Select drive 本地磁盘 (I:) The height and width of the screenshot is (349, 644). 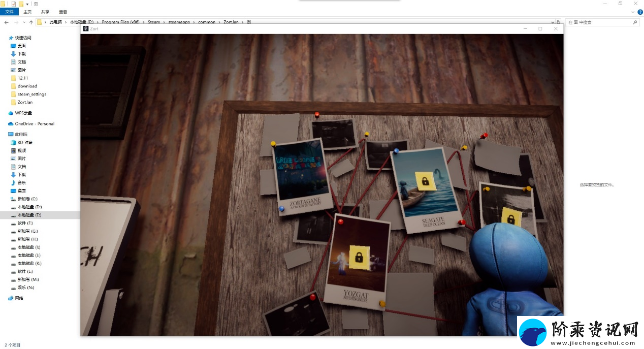click(25, 247)
